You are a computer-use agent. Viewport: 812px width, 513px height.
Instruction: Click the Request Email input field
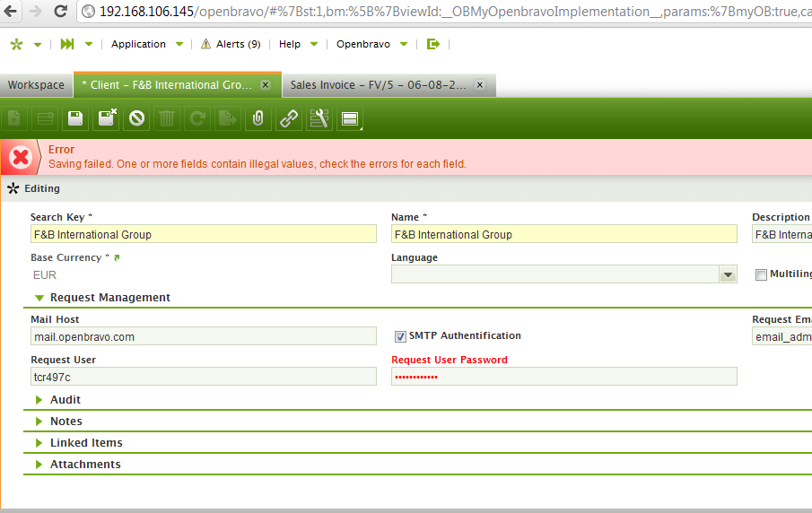pyautogui.click(x=782, y=336)
